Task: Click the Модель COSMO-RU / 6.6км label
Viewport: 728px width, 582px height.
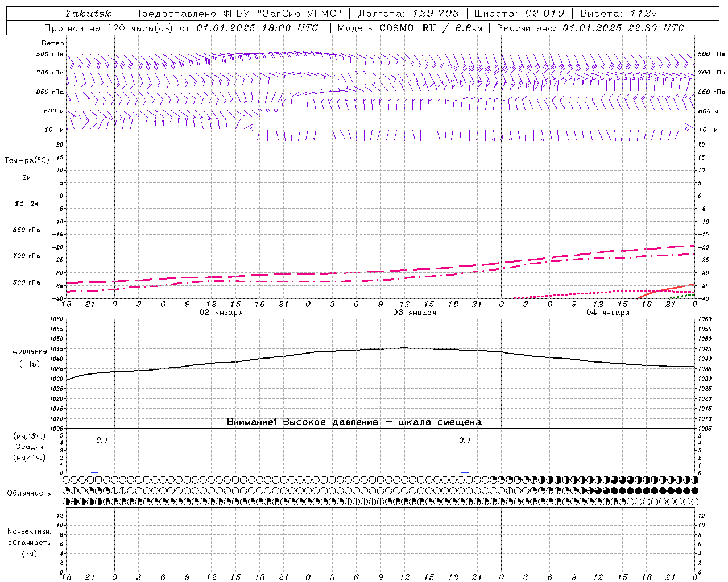Action: 410,28
